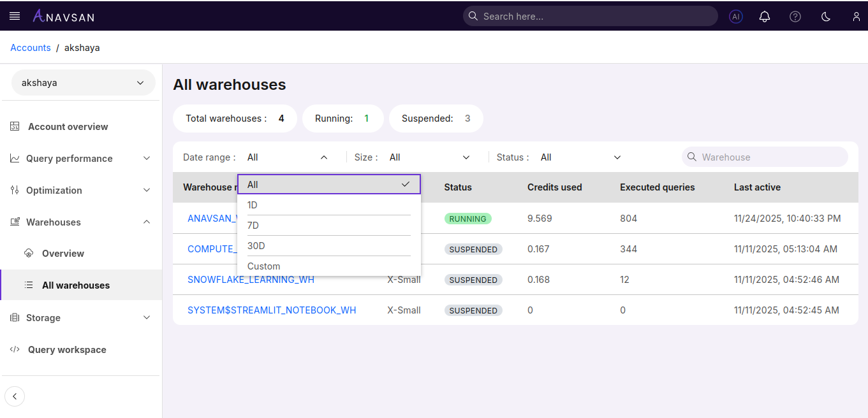This screenshot has width=868, height=418.
Task: Click the Anavsan logo
Action: coord(63,16)
